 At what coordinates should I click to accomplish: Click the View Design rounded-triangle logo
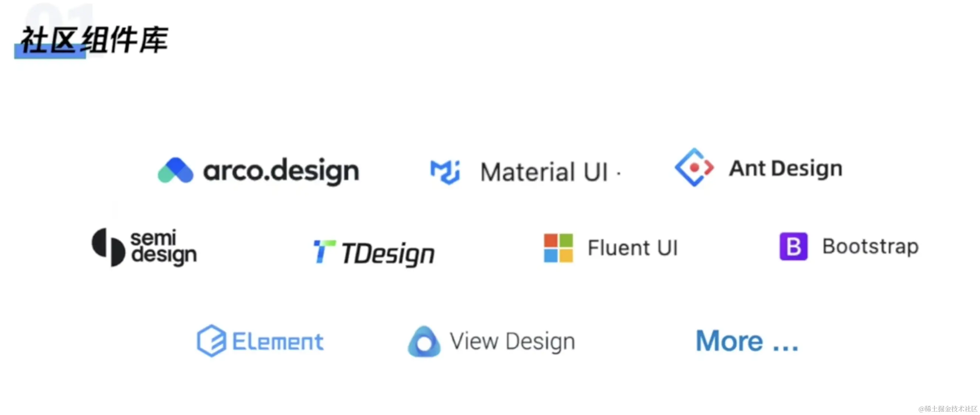point(424,342)
